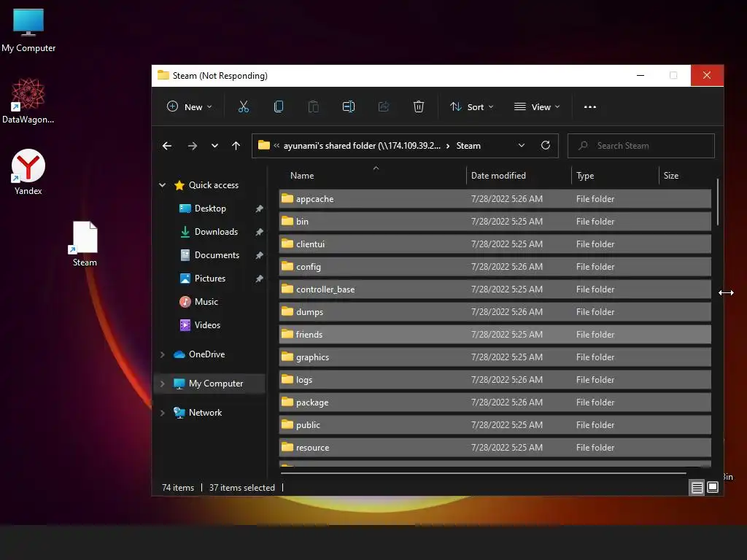The height and width of the screenshot is (560, 747).
Task: Go back with the left arrow
Action: point(167,146)
